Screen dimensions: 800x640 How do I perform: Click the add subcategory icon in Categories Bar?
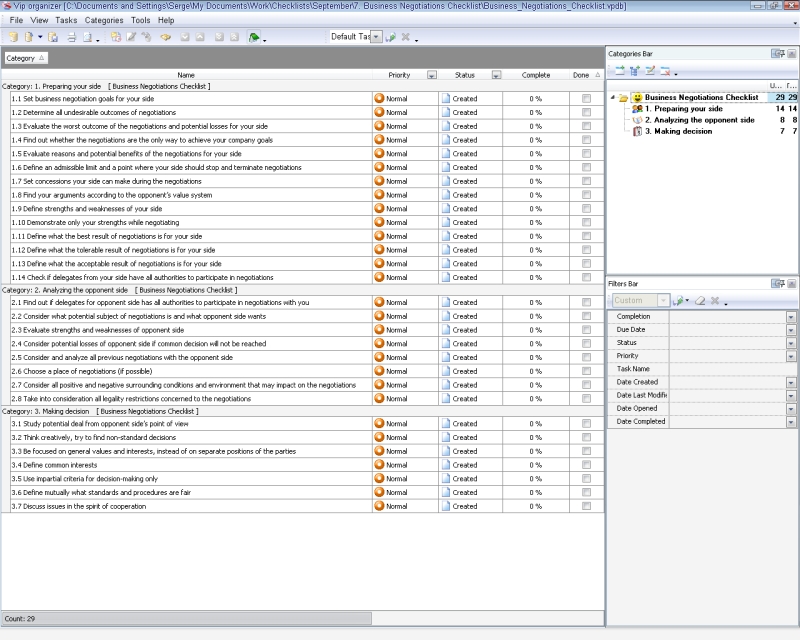(634, 72)
